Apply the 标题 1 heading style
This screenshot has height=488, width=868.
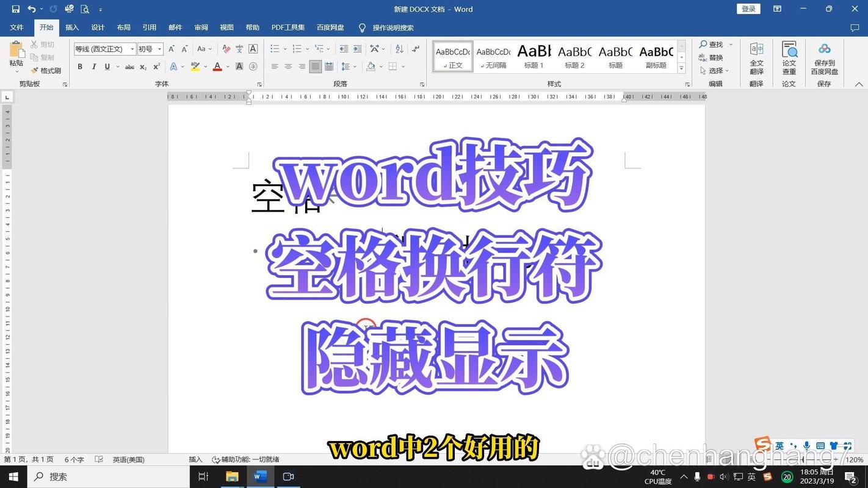[534, 57]
